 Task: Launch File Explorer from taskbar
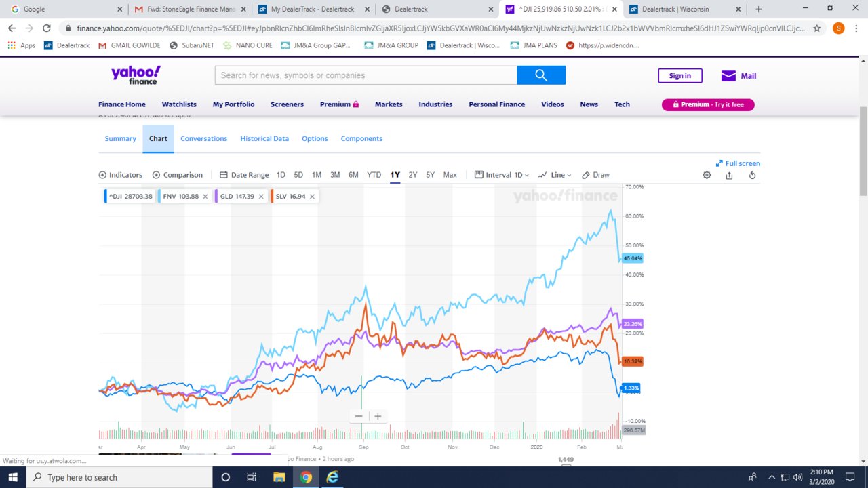click(x=279, y=477)
